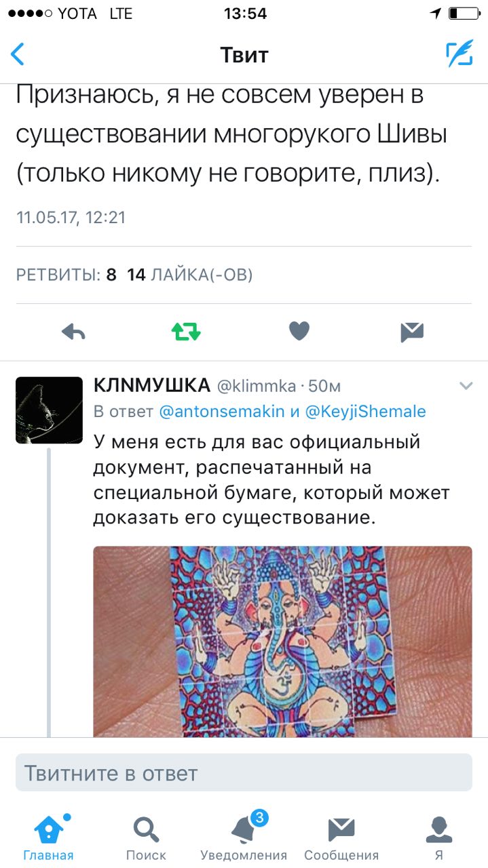The width and height of the screenshot is (488, 868).
Task: View the 14 ЛАЙКА(-ОВ) likes list
Action: coord(190,275)
